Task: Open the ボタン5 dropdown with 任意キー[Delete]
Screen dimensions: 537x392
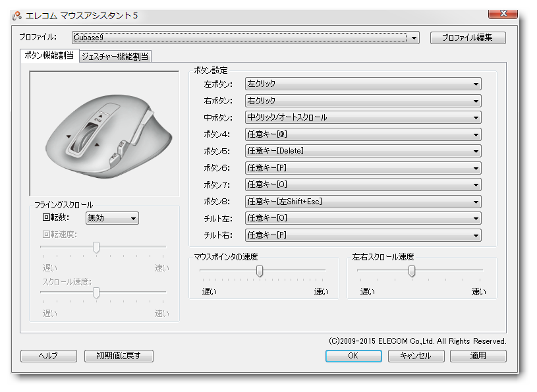Action: click(x=363, y=151)
